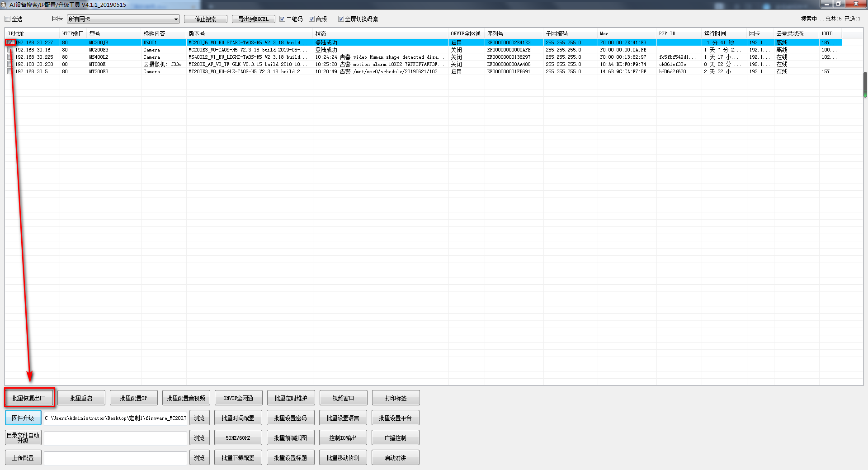
Task: Uncheck the 二维码 QR code checkbox
Action: point(283,19)
